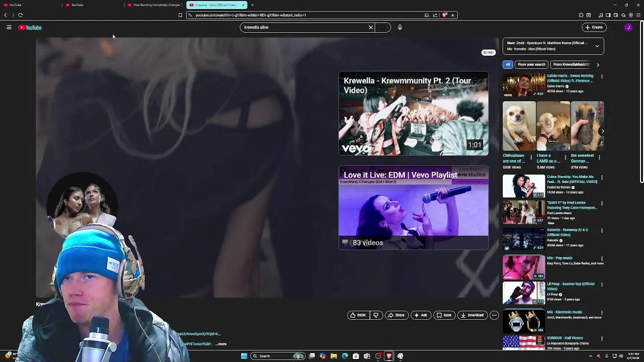Select the All filter chip
Screen dimensions: 644x362
pyautogui.click(x=508, y=64)
